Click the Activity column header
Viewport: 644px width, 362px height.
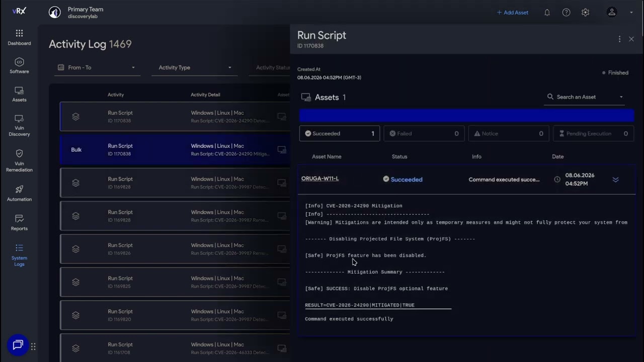click(x=116, y=95)
